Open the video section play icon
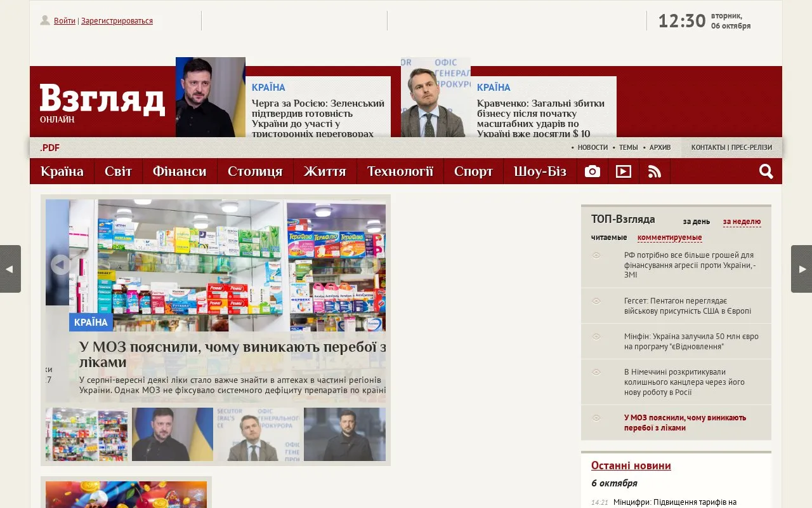 [624, 171]
